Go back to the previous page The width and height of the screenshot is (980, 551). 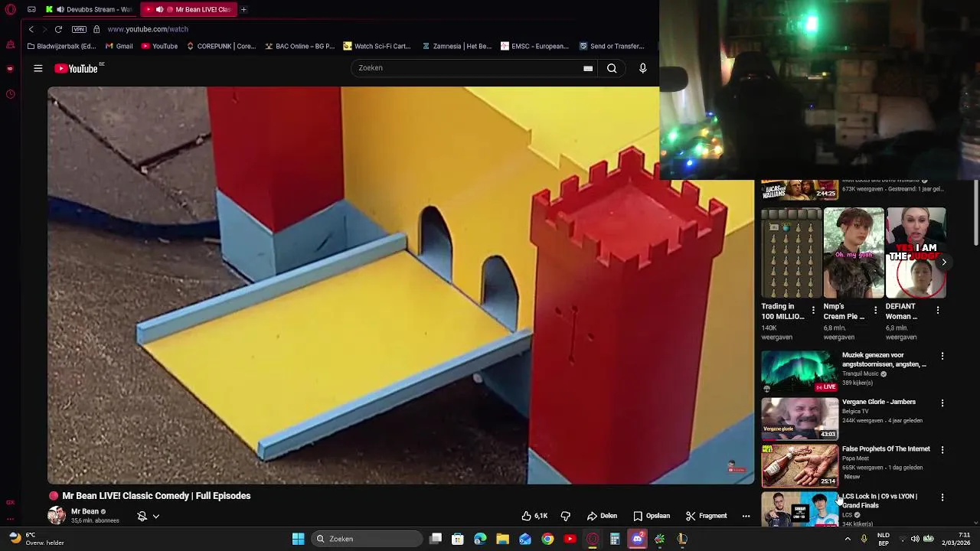pos(31,29)
